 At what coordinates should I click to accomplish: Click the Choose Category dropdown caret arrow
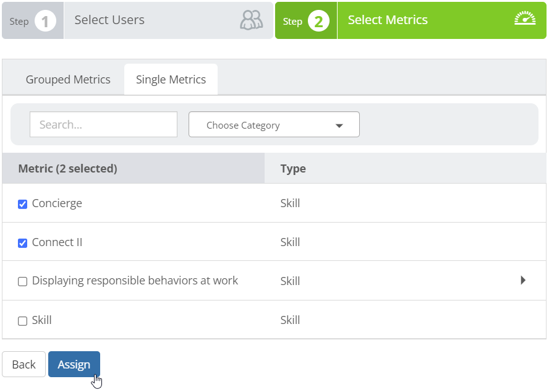(x=339, y=126)
